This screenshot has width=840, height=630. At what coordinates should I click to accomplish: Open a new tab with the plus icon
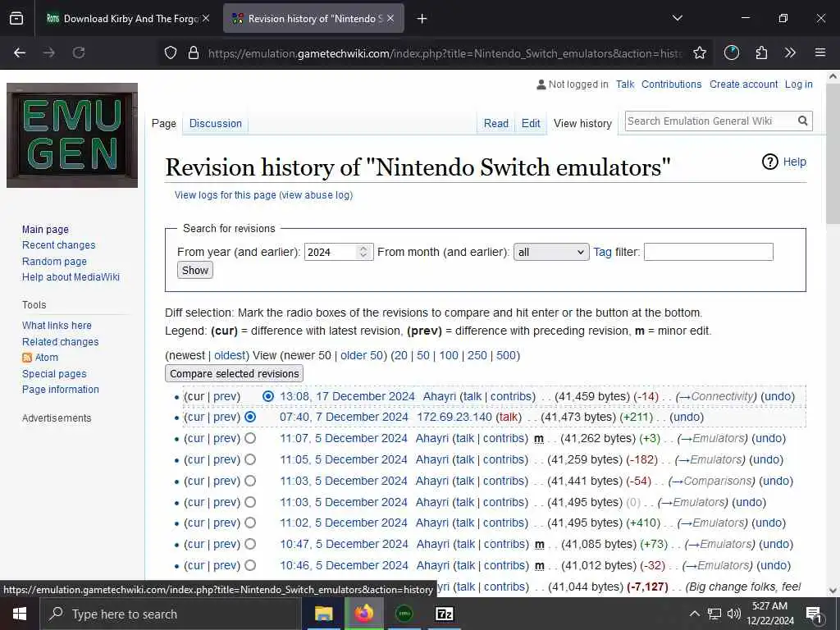pos(422,19)
